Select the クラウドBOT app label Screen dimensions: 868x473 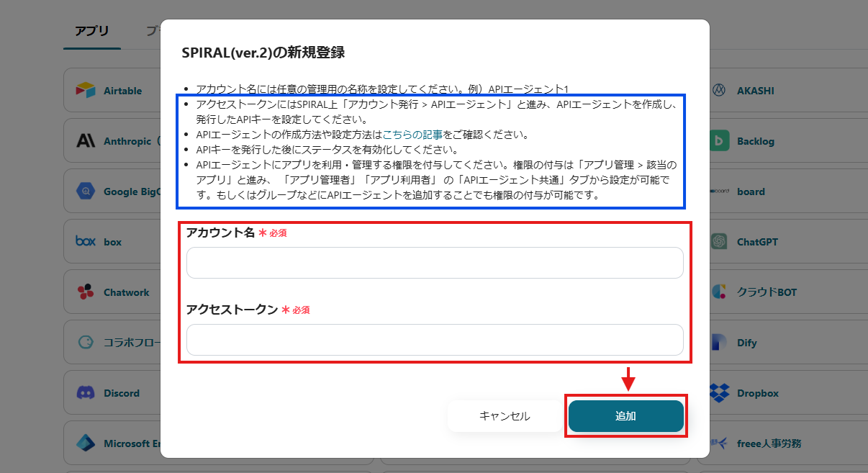[x=767, y=293]
